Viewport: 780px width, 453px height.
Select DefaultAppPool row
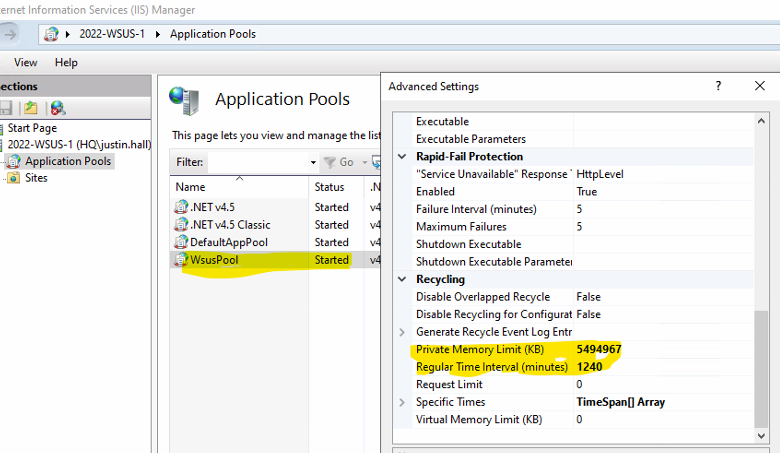pyautogui.click(x=275, y=242)
